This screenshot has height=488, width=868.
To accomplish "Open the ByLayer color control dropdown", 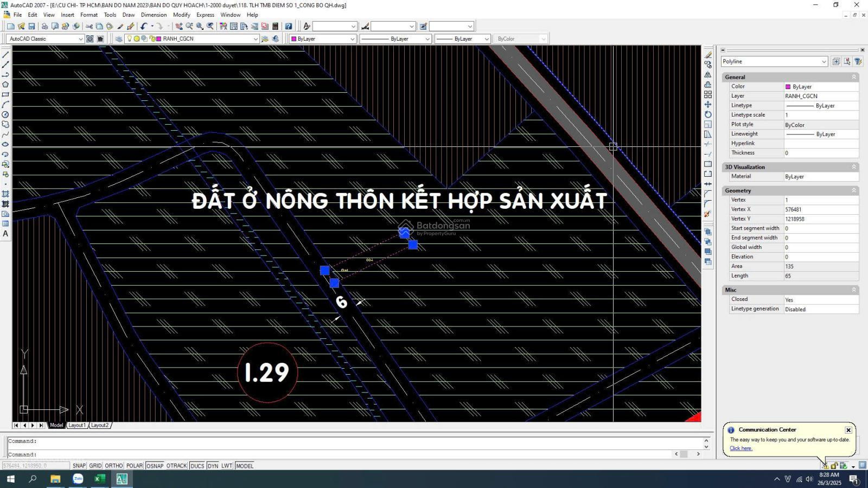I will (352, 39).
